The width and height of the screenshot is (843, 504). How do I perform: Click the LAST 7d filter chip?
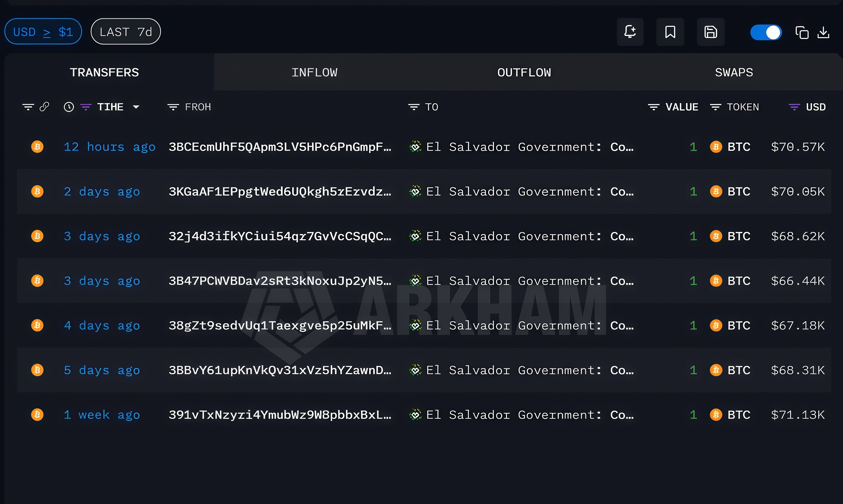126,32
